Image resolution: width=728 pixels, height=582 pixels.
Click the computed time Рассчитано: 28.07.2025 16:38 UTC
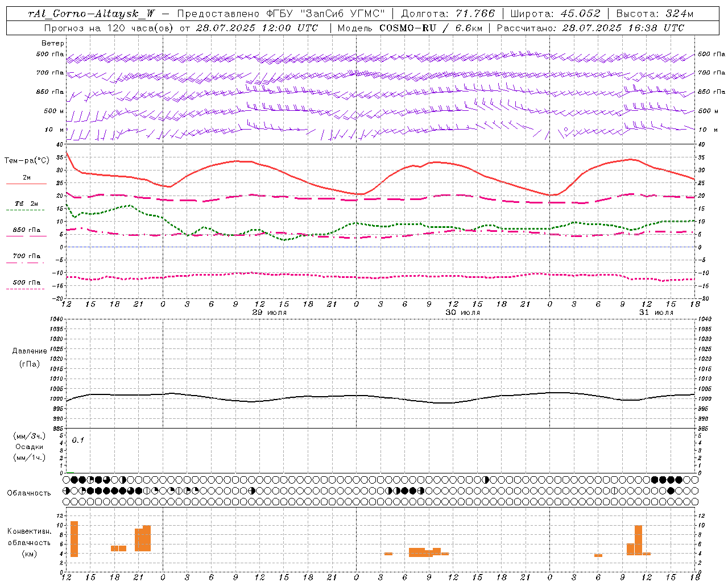point(590,28)
